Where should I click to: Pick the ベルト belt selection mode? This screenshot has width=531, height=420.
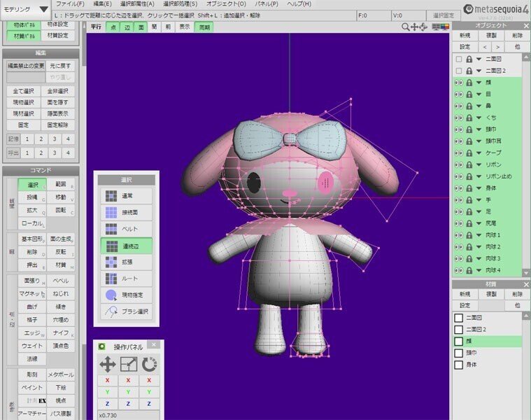[127, 229]
